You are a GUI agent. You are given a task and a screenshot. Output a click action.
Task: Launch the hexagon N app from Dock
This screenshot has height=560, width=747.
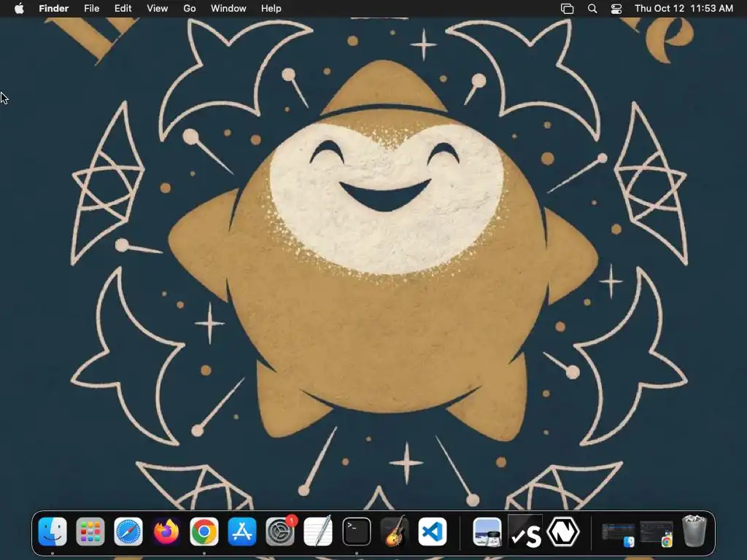click(x=563, y=532)
